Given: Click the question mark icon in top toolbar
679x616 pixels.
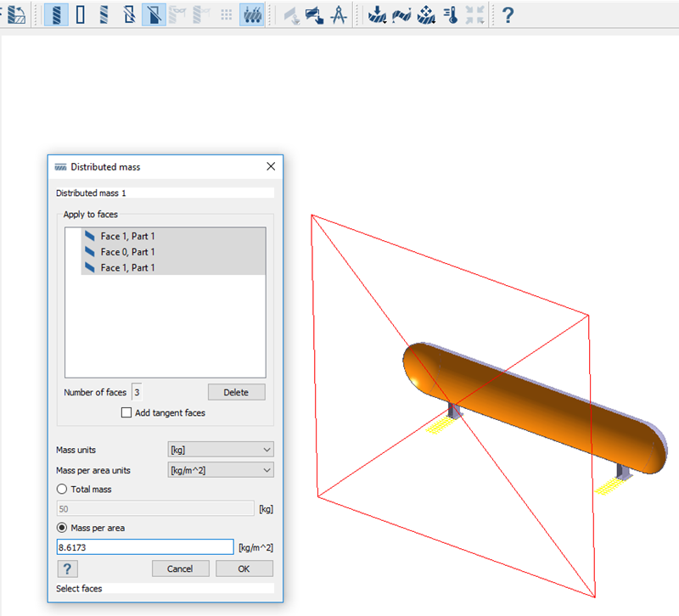Looking at the screenshot, I should (508, 14).
